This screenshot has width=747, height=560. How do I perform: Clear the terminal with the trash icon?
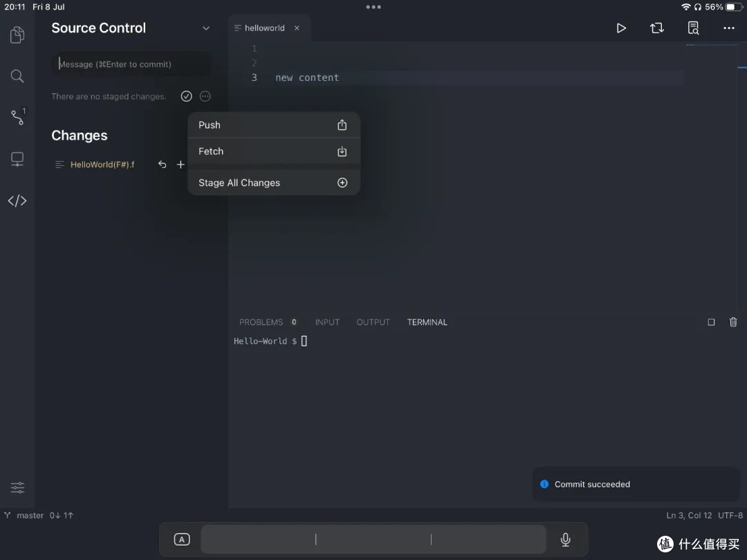click(733, 322)
